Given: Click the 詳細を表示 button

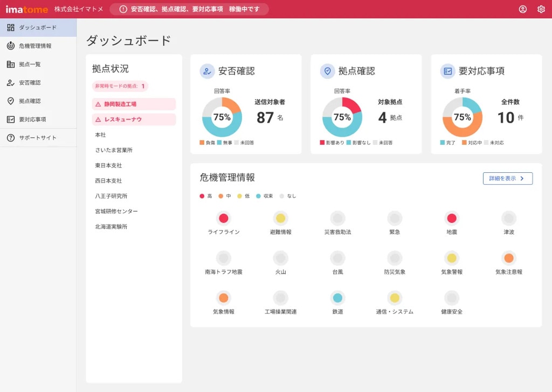Looking at the screenshot, I should (507, 179).
